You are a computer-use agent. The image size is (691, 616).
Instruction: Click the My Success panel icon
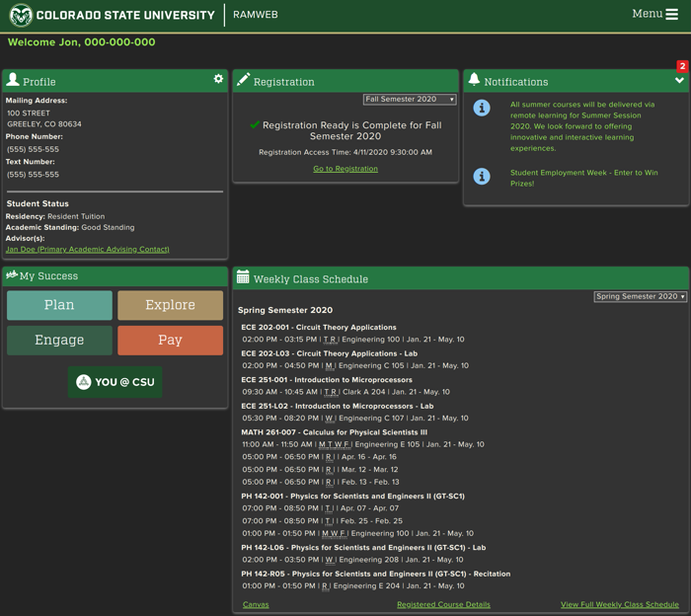[x=12, y=274]
